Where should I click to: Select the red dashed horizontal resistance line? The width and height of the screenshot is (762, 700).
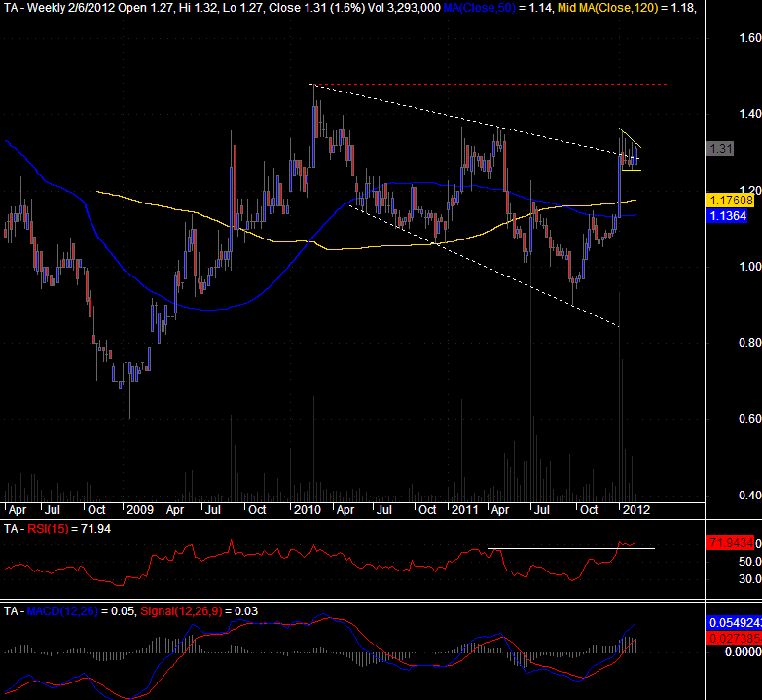[x=489, y=85]
